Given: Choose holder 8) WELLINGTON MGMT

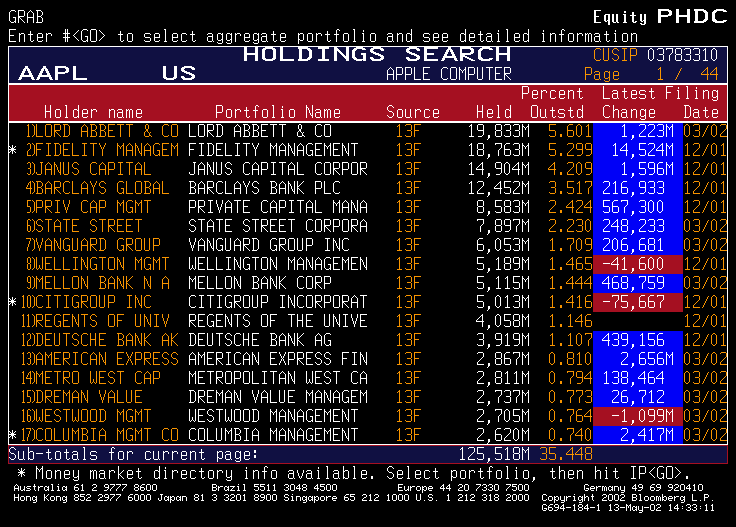Looking at the screenshot, I should click(x=97, y=264).
